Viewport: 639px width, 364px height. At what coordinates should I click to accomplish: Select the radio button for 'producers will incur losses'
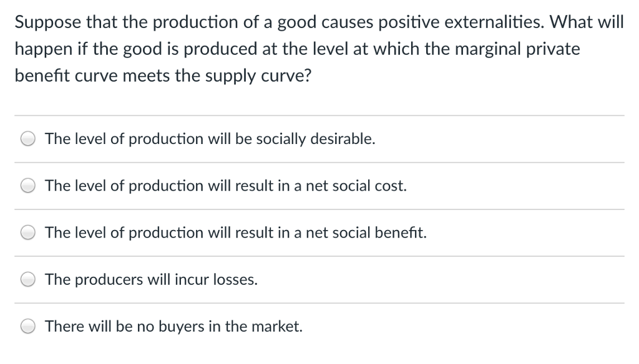[27, 279]
